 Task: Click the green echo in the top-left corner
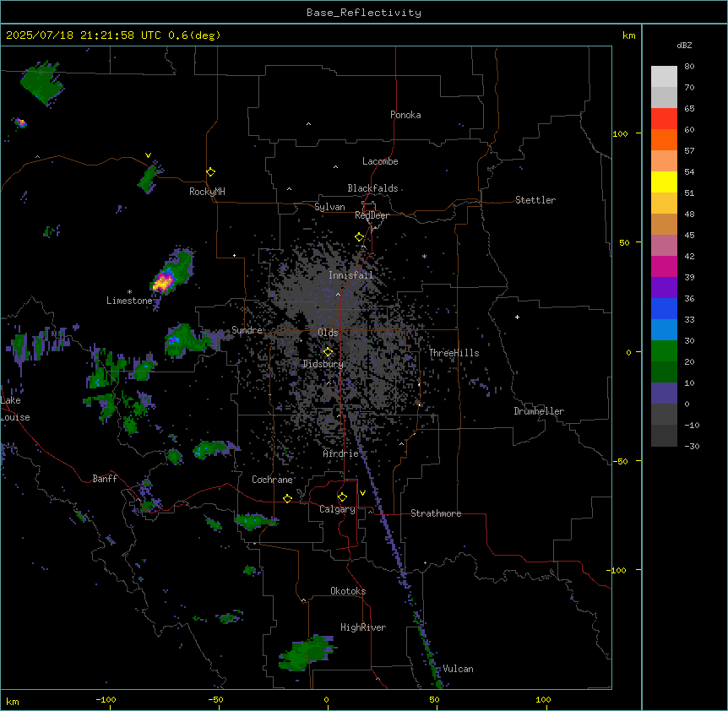41,83
